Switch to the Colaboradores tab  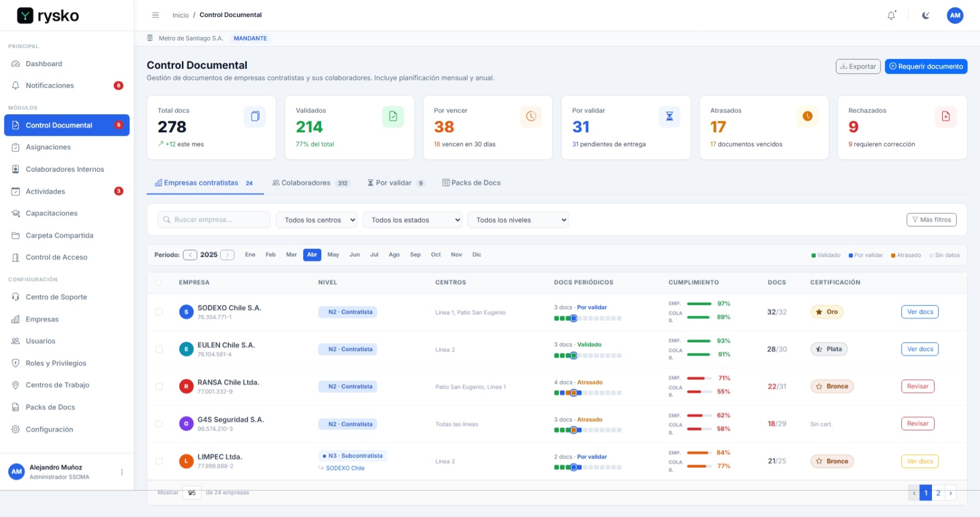pos(311,183)
